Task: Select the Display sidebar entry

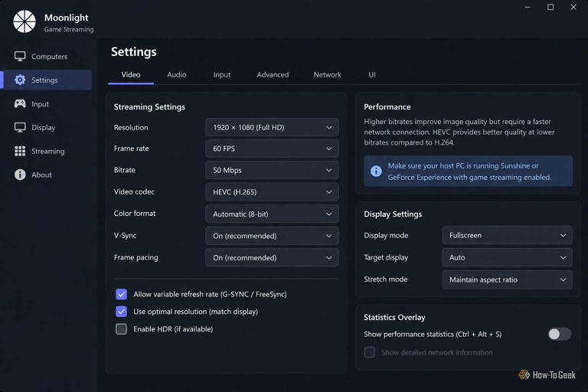Action: click(x=47, y=128)
